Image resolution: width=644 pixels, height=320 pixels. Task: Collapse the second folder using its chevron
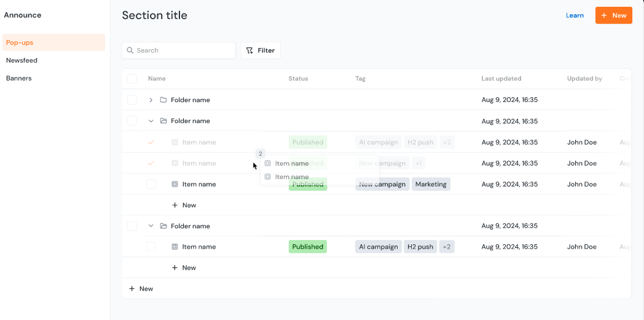pyautogui.click(x=151, y=121)
